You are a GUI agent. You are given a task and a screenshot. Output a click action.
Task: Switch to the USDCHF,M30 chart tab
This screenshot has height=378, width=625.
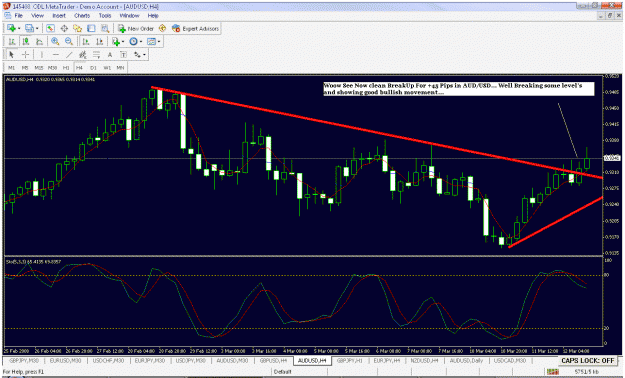tap(108, 360)
